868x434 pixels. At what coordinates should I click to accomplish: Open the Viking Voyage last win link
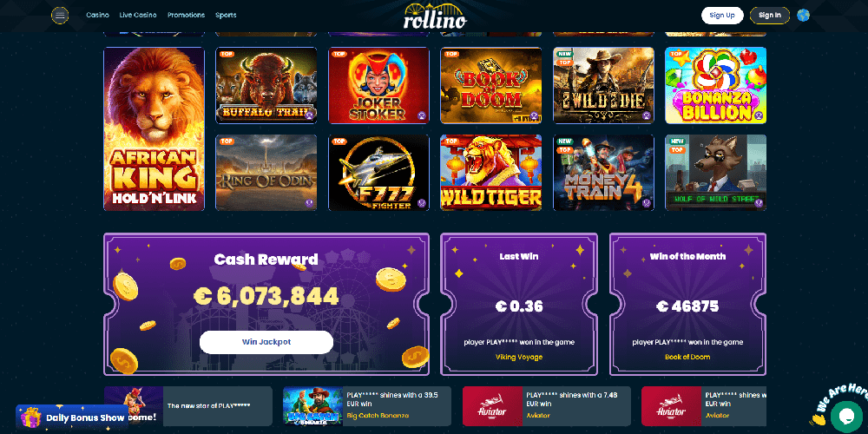click(x=519, y=357)
